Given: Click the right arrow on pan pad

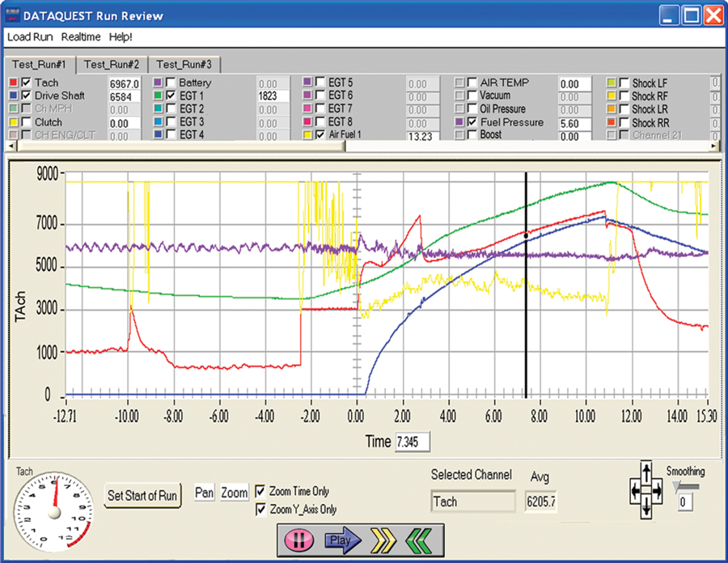Looking at the screenshot, I should [x=657, y=489].
